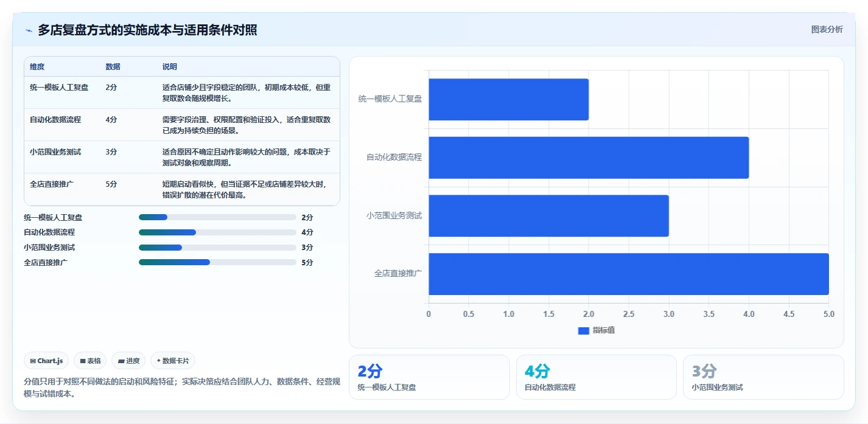Image resolution: width=868 pixels, height=424 pixels.
Task: Click the 全店直接推广 progress bar
Action: [x=217, y=262]
